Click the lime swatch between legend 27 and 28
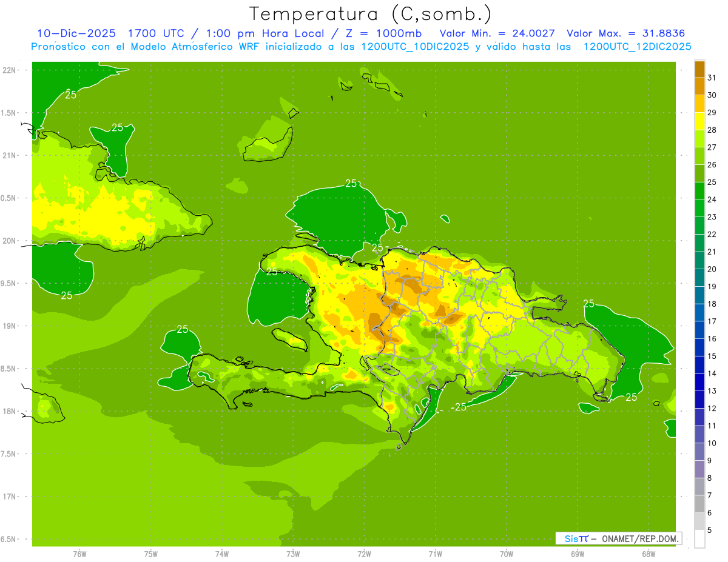This screenshot has height=562, width=728. click(699, 138)
